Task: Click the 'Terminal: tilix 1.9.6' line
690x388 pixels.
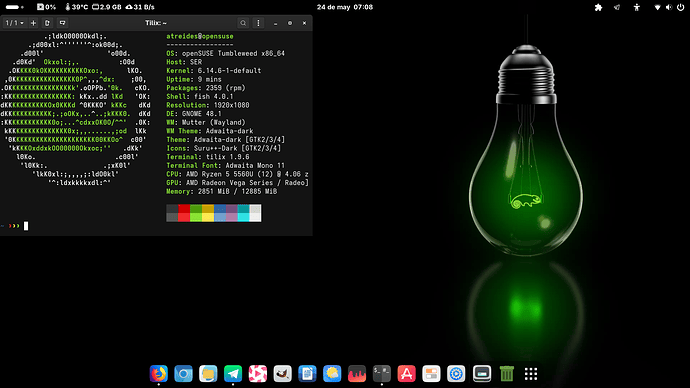Action: tap(208, 157)
